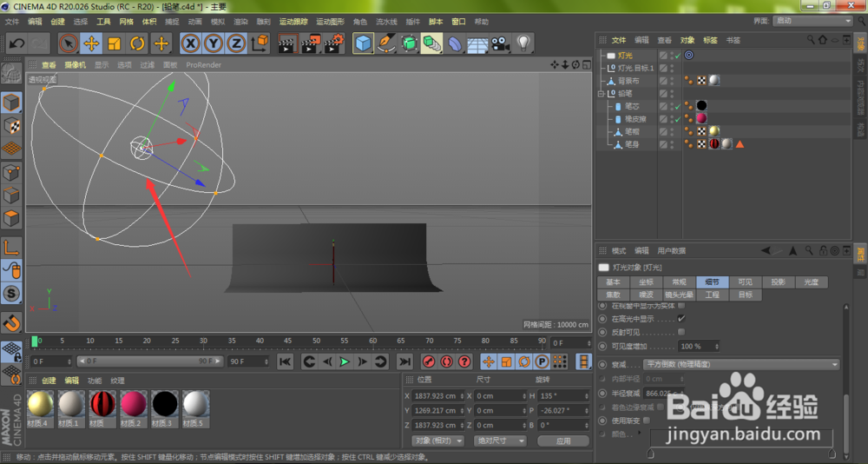
Task: Enable 在视窗中显示为实体 checkbox
Action: [x=681, y=306]
